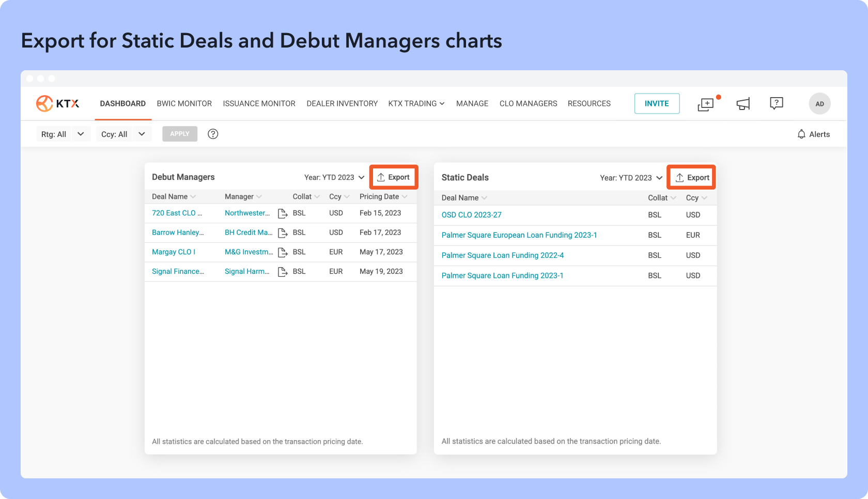
Task: Open the help chat question icon
Action: [x=776, y=103]
